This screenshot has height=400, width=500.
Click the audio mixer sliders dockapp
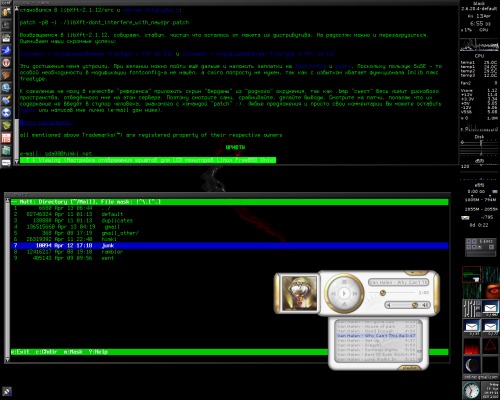[x=471, y=308]
